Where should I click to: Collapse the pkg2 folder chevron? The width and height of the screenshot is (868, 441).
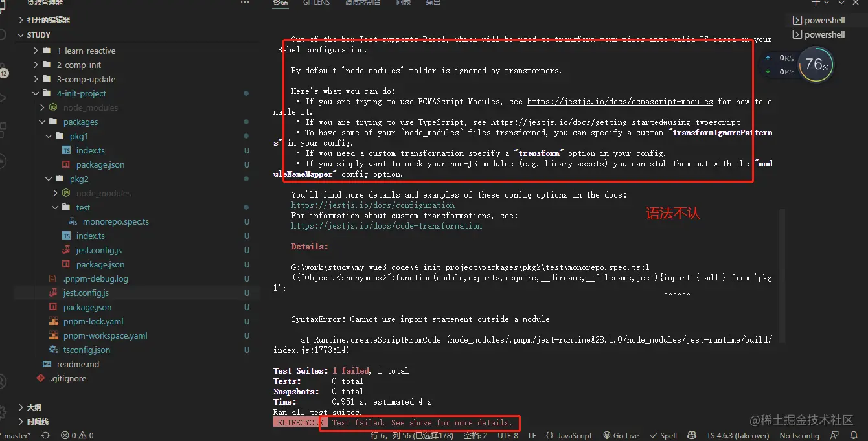(x=49, y=179)
